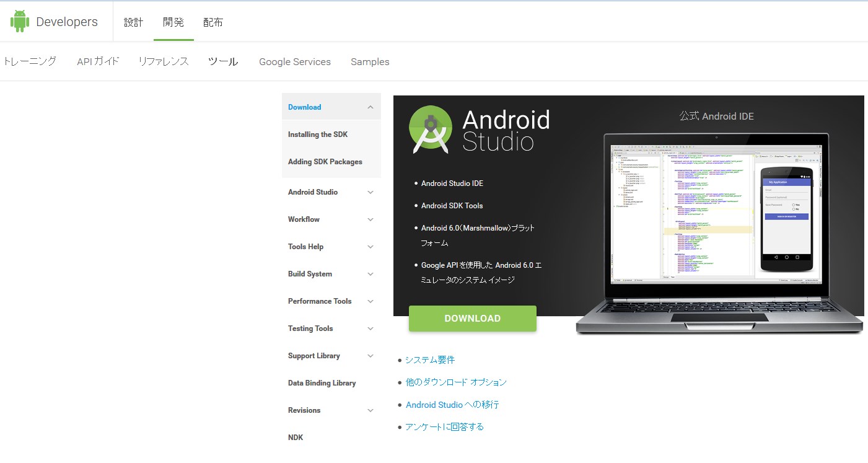Switch to the 配布 tab

coord(213,22)
